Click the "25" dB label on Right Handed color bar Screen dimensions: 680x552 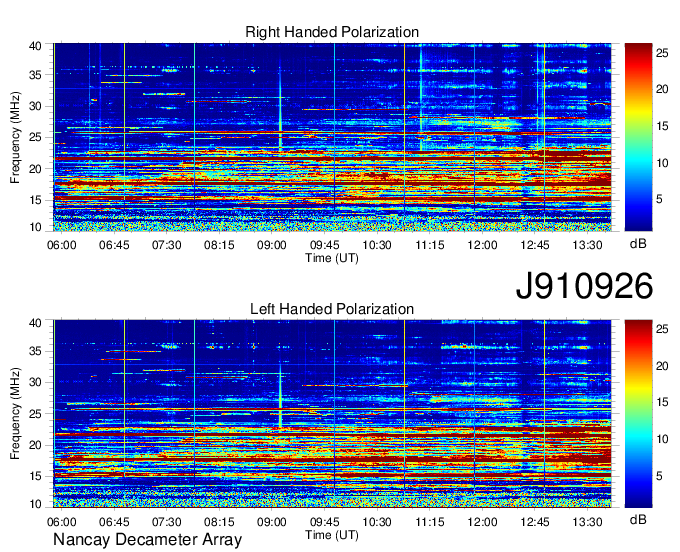coord(662,53)
